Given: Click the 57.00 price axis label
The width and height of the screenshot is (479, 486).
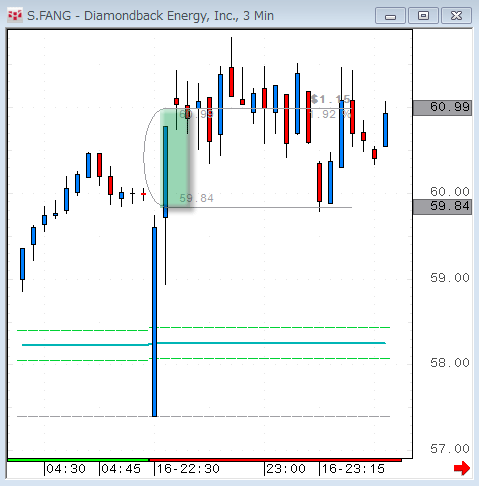Looking at the screenshot, I should click(x=450, y=449).
